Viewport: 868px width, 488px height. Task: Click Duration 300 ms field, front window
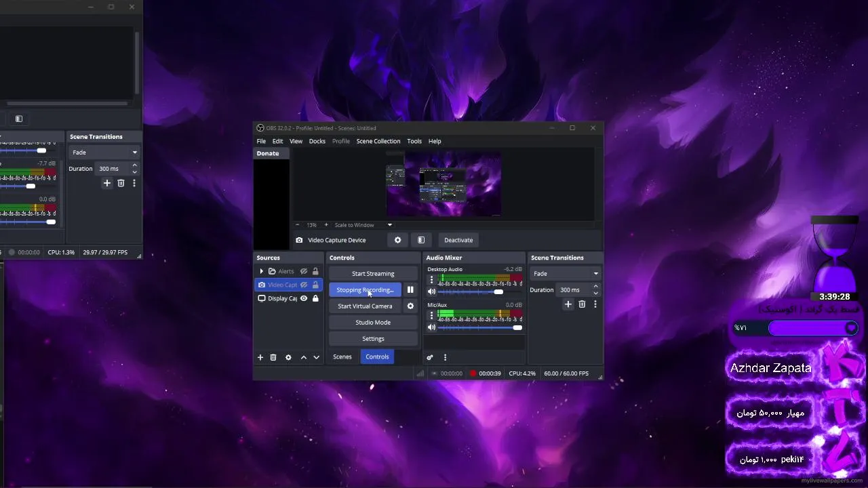[x=574, y=290]
